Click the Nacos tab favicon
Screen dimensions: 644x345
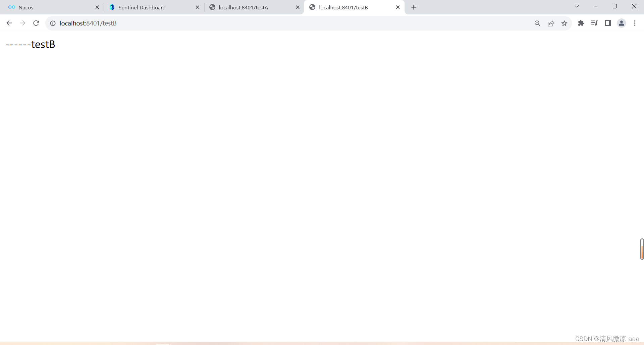click(x=12, y=7)
